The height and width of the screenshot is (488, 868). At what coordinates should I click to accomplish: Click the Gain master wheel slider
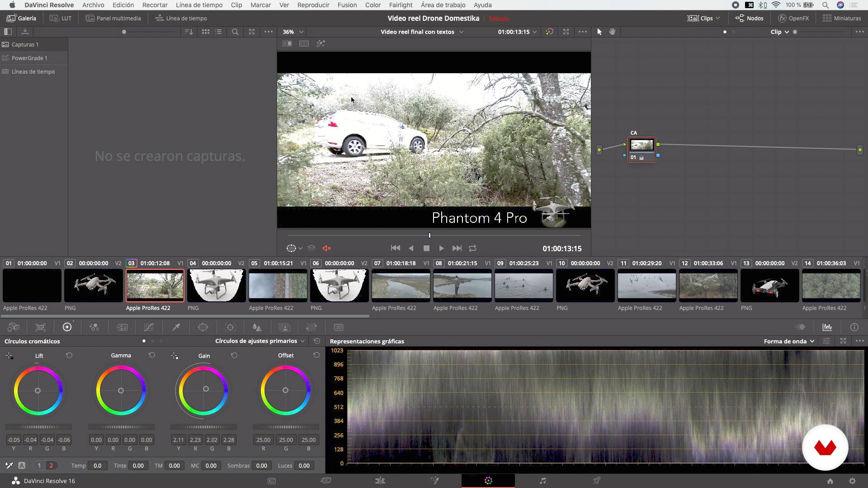pyautogui.click(x=203, y=427)
